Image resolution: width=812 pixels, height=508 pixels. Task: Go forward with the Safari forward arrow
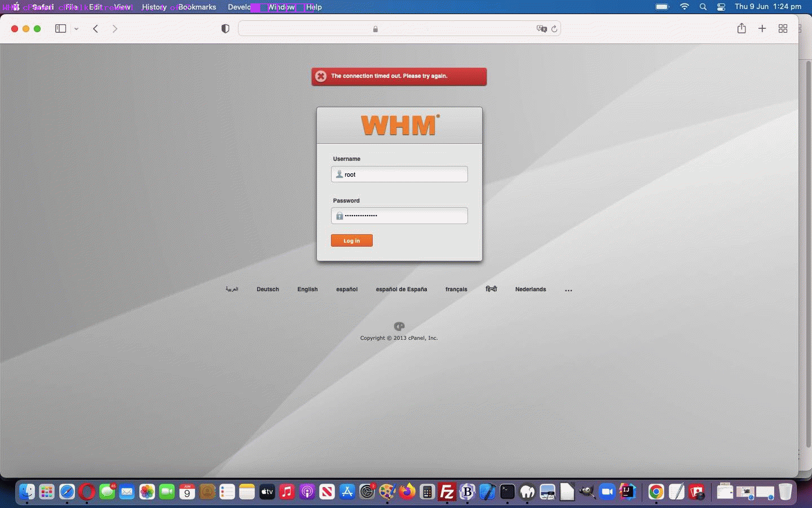tap(114, 28)
